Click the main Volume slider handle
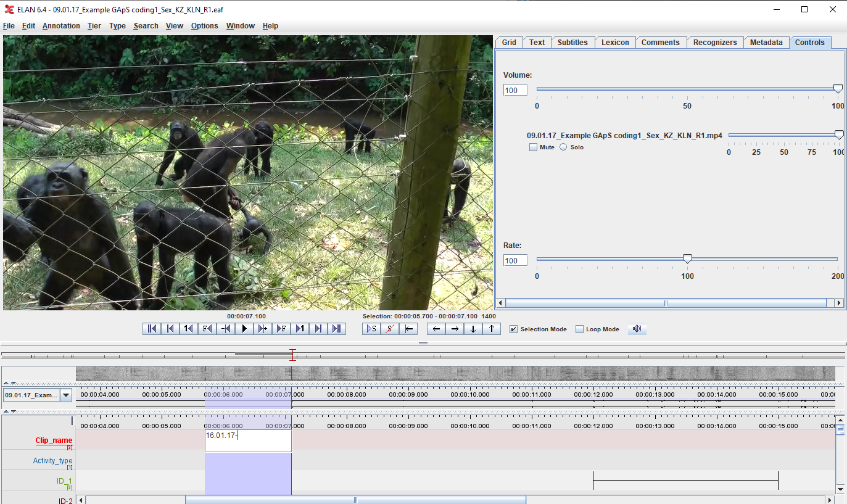Viewport: 847px width, 504px height. point(838,89)
